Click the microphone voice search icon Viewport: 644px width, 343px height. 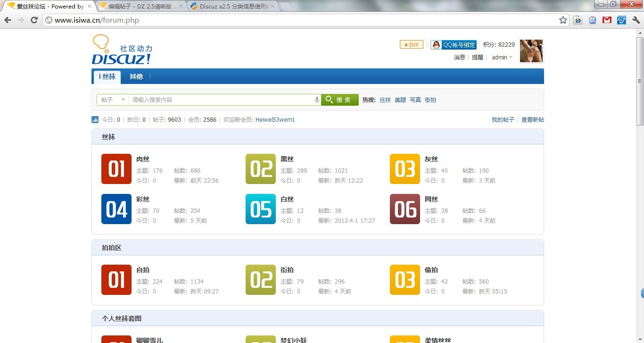(317, 100)
